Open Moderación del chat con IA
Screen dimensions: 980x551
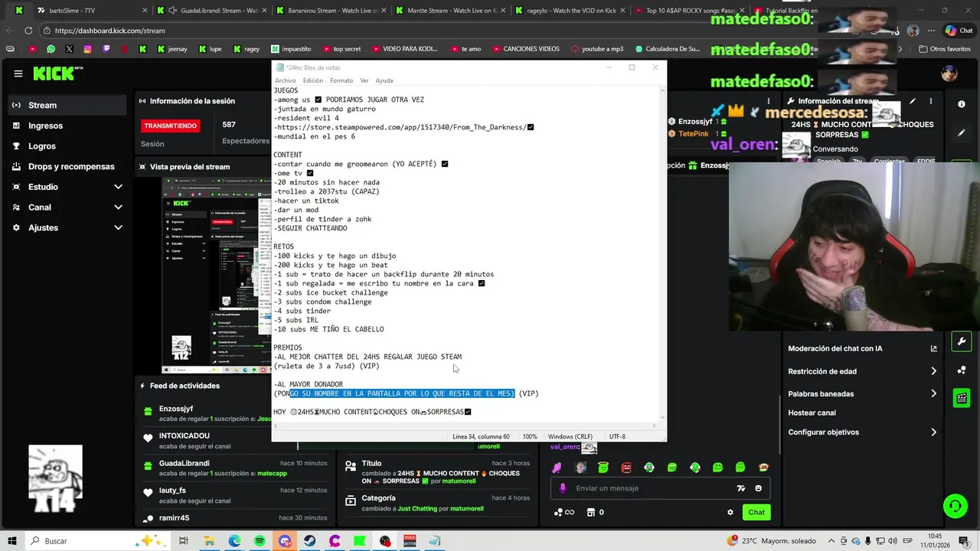(x=863, y=348)
